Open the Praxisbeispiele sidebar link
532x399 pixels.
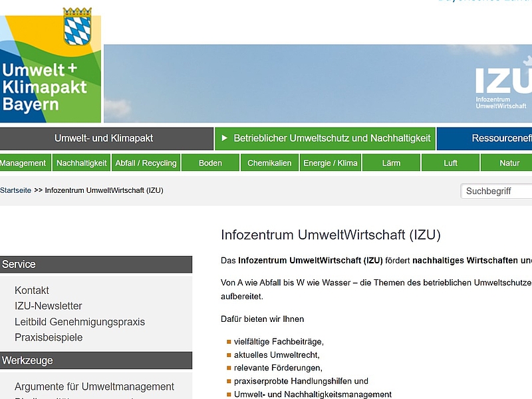coord(49,337)
